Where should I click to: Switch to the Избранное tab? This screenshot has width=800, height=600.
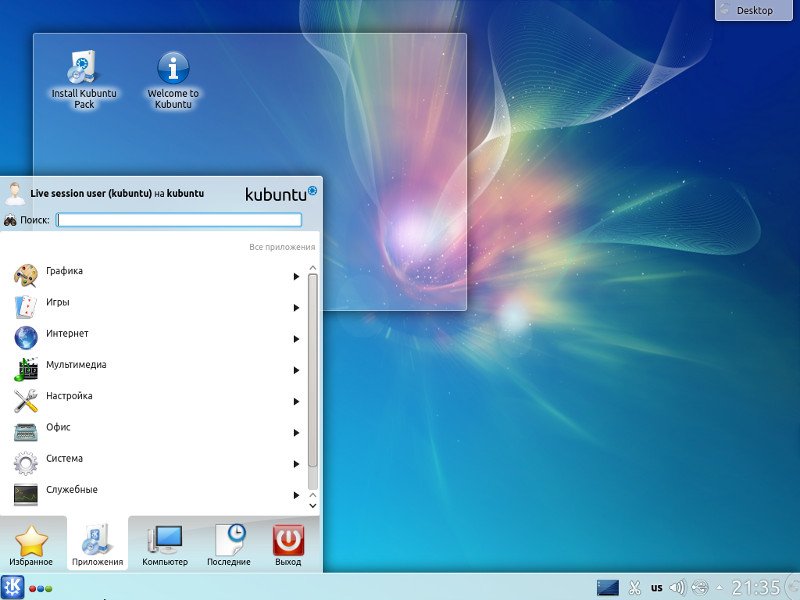tap(32, 545)
